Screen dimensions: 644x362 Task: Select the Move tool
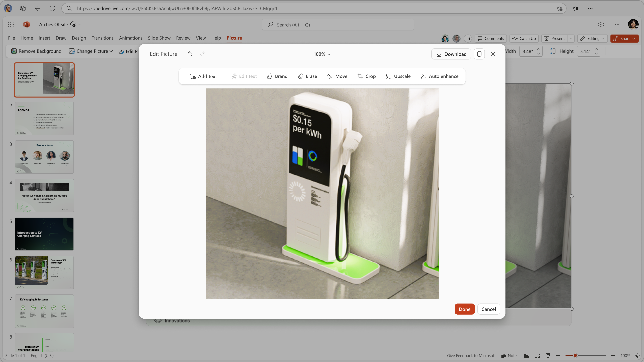tap(337, 76)
